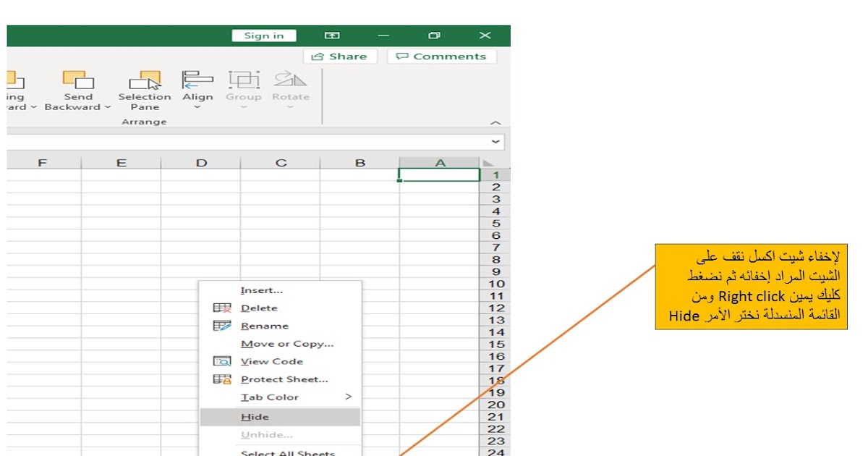The height and width of the screenshot is (456, 868).
Task: Choose Insert... from context menu
Action: tap(260, 290)
